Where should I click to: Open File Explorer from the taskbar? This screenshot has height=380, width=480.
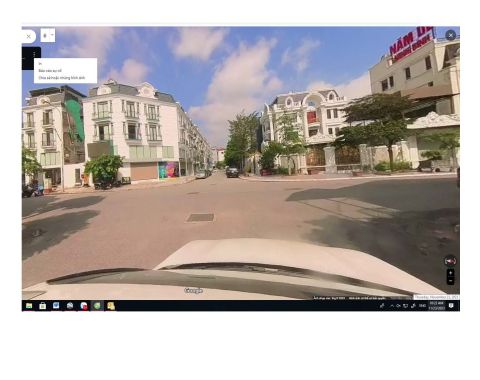point(29,306)
